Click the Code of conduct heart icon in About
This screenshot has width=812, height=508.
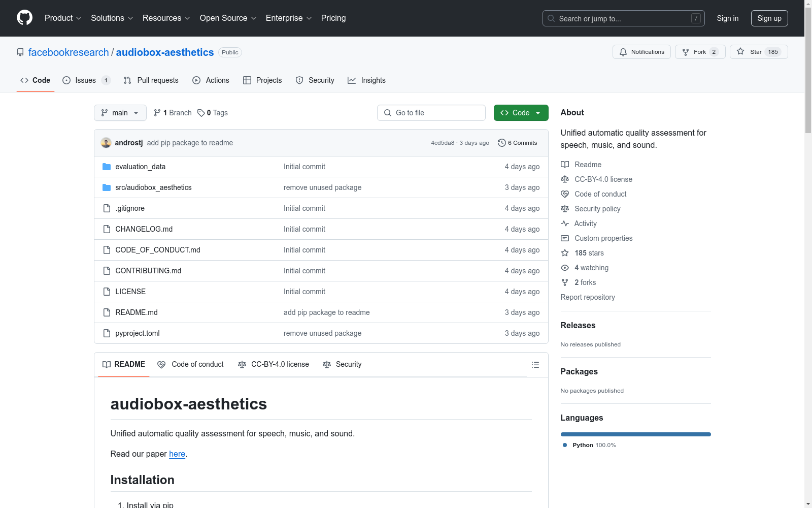(565, 194)
